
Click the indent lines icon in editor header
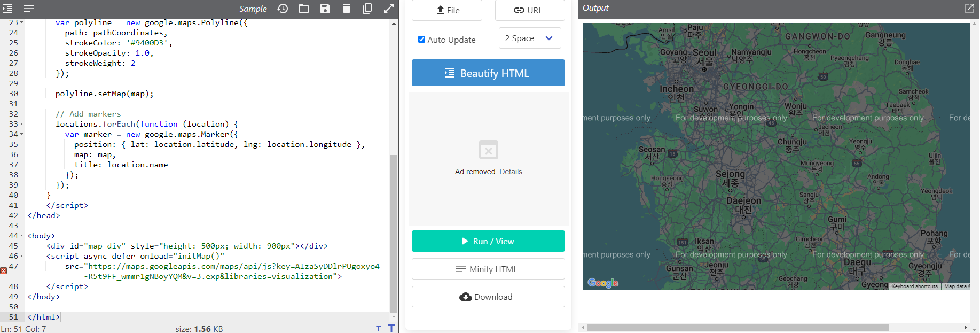7,9
